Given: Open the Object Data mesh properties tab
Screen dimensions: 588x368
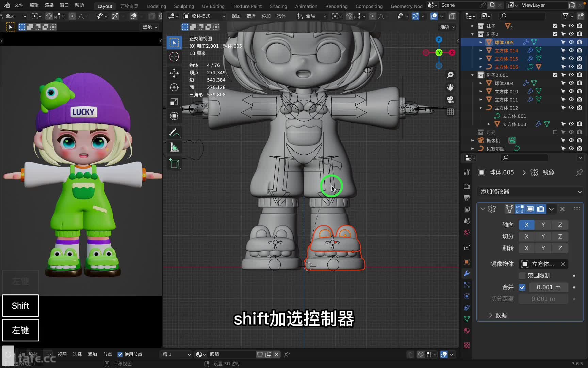Looking at the screenshot, I should coord(467,319).
